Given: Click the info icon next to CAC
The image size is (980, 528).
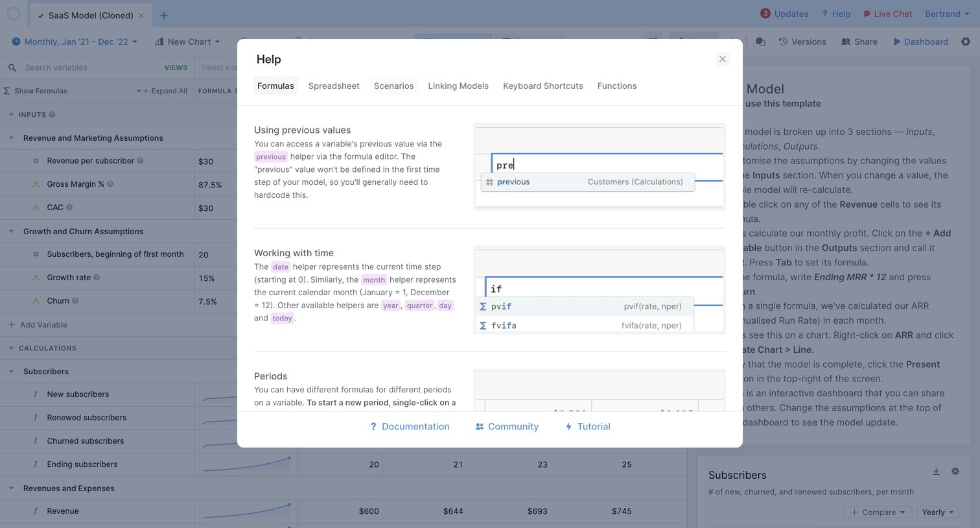Looking at the screenshot, I should pos(69,208).
